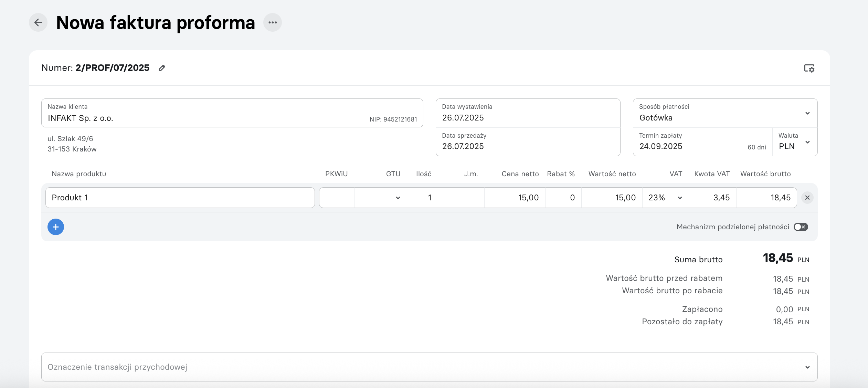Screen dimensions: 868x388
Task: Edit the Wartość brutto 18,45 row field
Action: click(766, 198)
